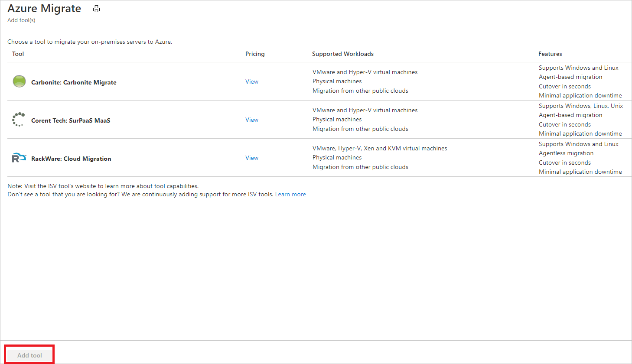Image resolution: width=632 pixels, height=364 pixels.
Task: Click the Carbonite green logo icon
Action: (x=19, y=81)
